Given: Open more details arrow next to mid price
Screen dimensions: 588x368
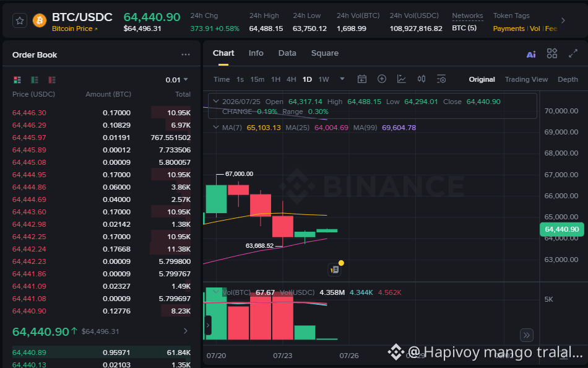Looking at the screenshot, I should pos(185,331).
